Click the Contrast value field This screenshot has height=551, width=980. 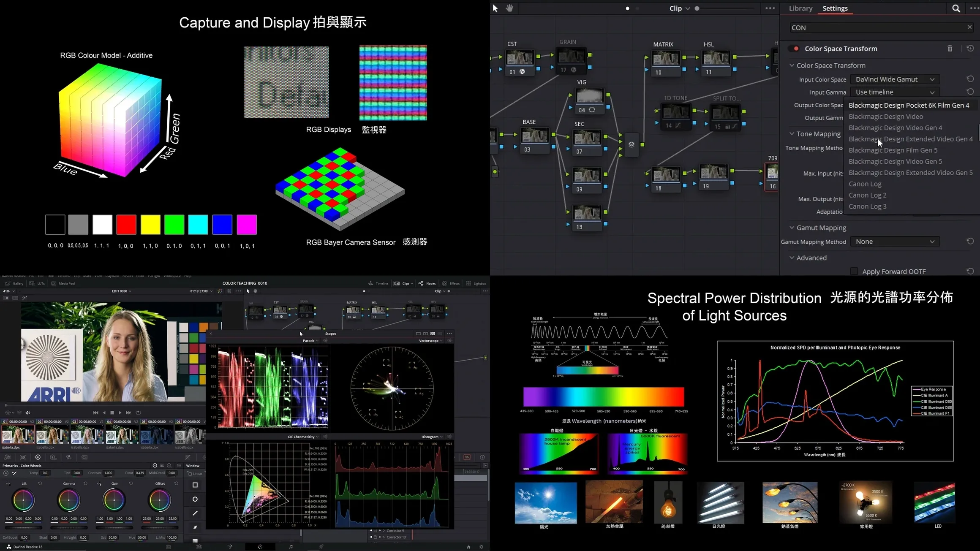[x=109, y=473]
